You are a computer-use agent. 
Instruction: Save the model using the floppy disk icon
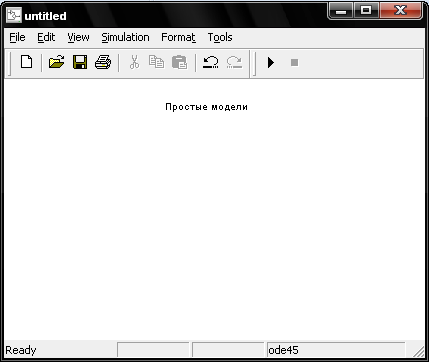(80, 62)
